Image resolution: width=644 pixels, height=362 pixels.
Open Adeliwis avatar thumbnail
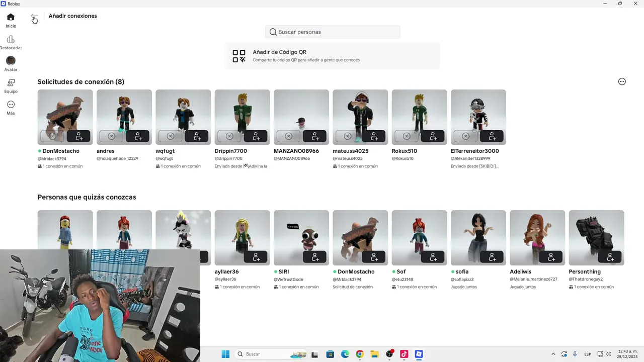point(537,238)
